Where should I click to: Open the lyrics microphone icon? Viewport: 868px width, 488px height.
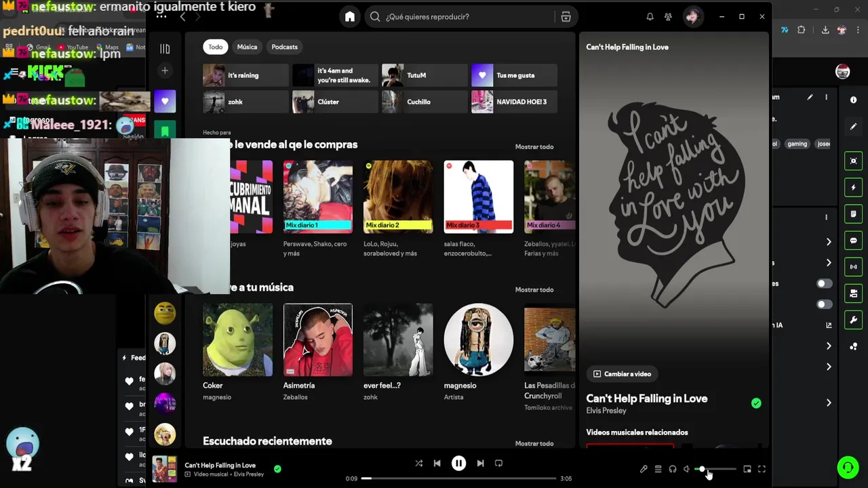pyautogui.click(x=644, y=469)
